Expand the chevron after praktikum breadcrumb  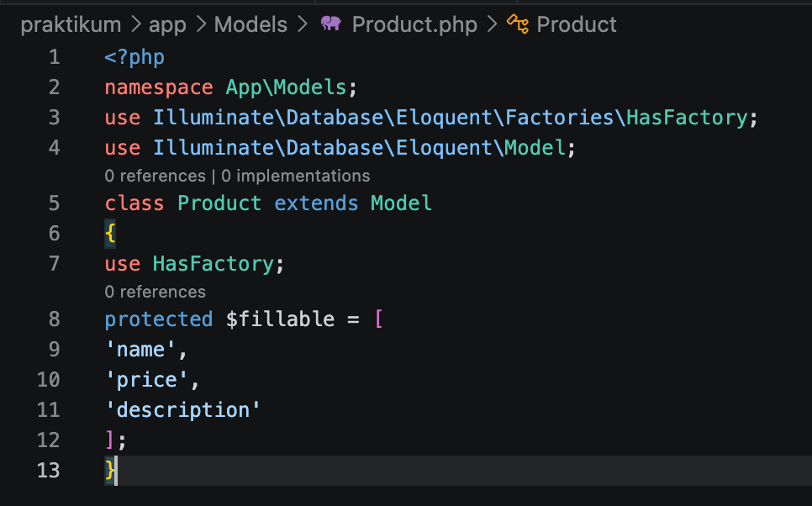pos(135,24)
